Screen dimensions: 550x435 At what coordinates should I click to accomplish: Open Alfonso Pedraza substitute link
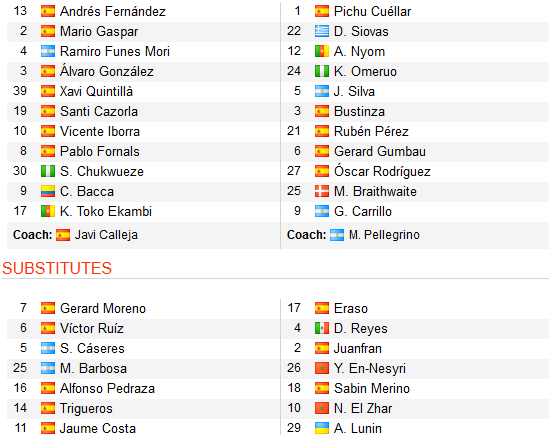click(x=107, y=388)
